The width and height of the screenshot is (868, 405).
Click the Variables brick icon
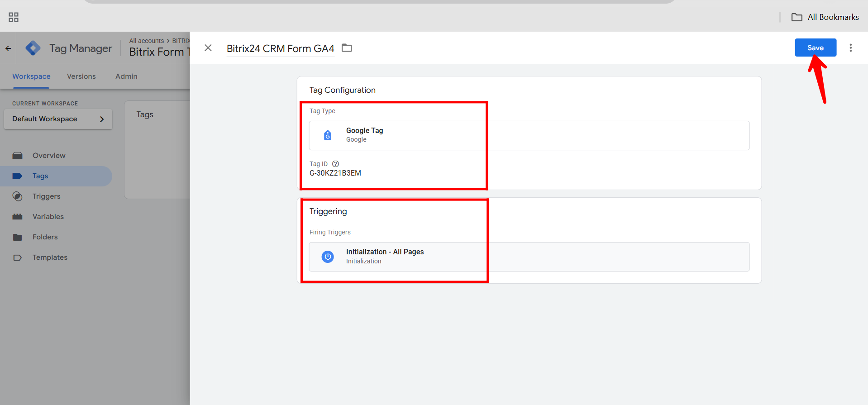[x=18, y=217]
